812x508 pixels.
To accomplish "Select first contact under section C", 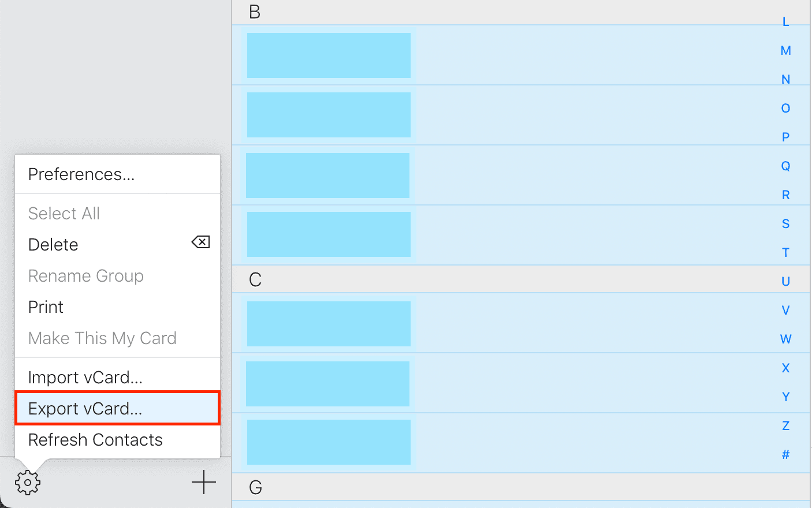I will [521, 323].
